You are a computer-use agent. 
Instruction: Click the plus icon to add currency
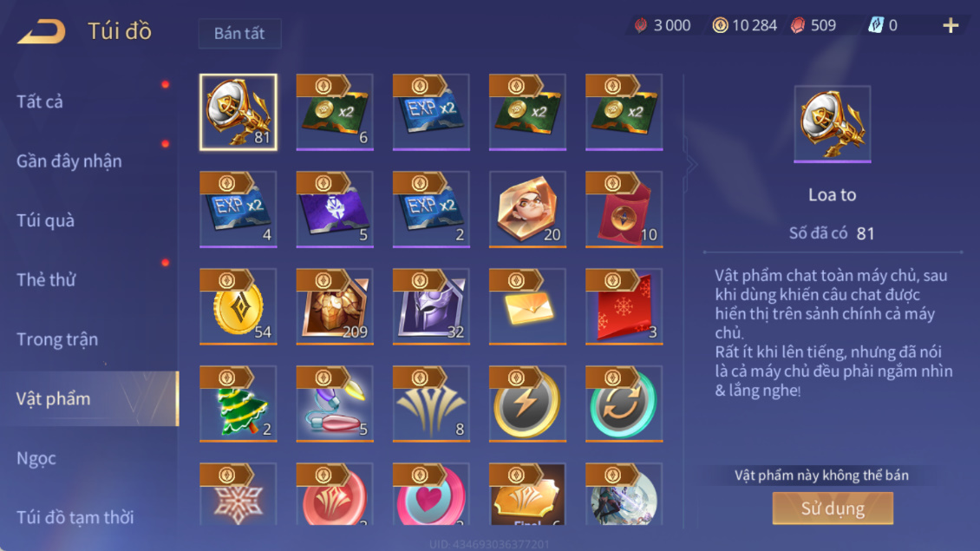951,26
